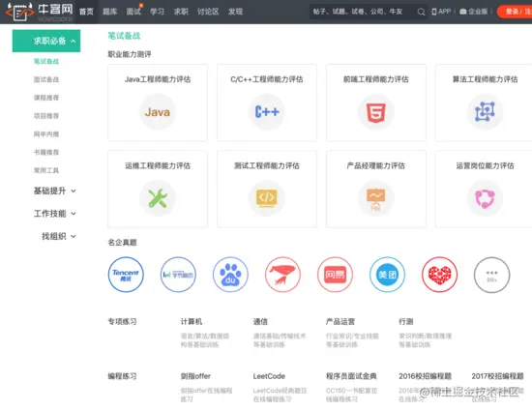Click the search magnifier icon
Image resolution: width=532 pixels, height=411 pixels.
point(421,12)
